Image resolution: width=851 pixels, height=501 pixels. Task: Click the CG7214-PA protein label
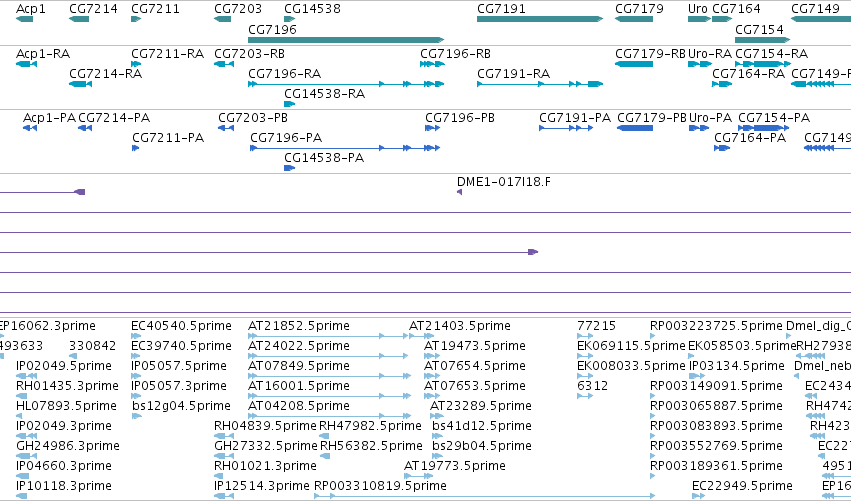pos(114,118)
